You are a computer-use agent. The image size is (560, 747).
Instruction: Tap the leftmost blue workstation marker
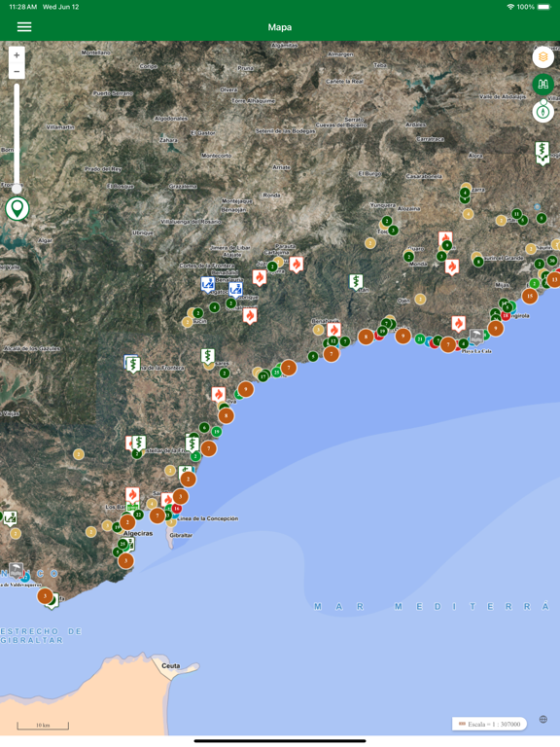207,284
